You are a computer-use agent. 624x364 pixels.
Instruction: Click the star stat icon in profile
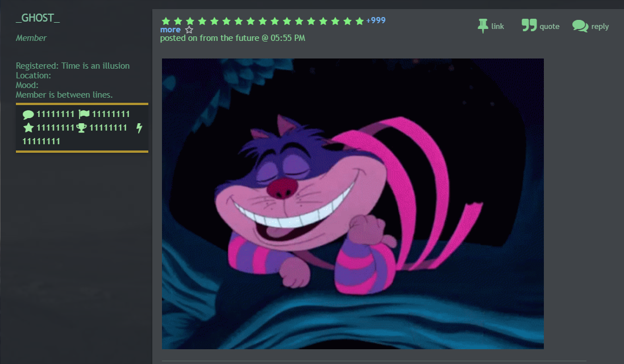coord(28,128)
